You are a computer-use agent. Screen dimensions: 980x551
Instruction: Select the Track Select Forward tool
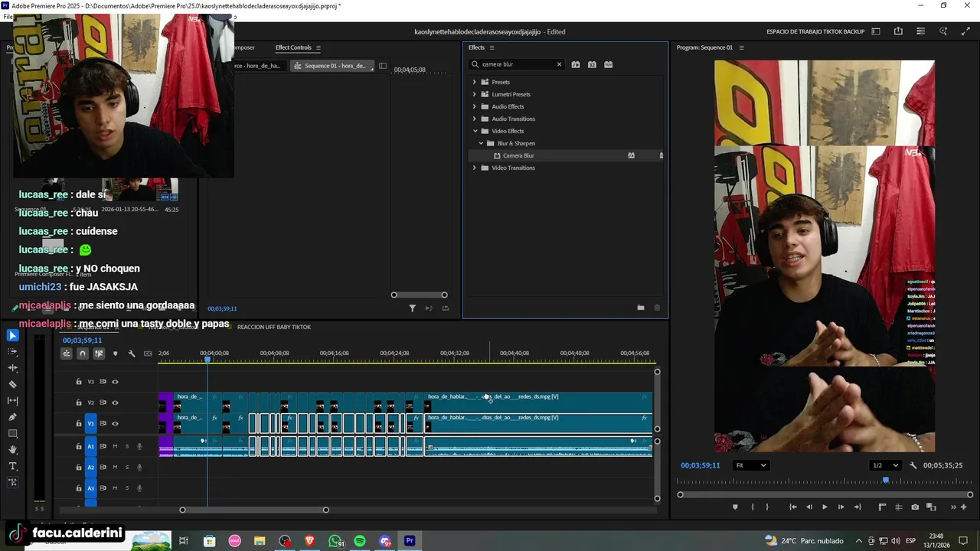[x=12, y=352]
